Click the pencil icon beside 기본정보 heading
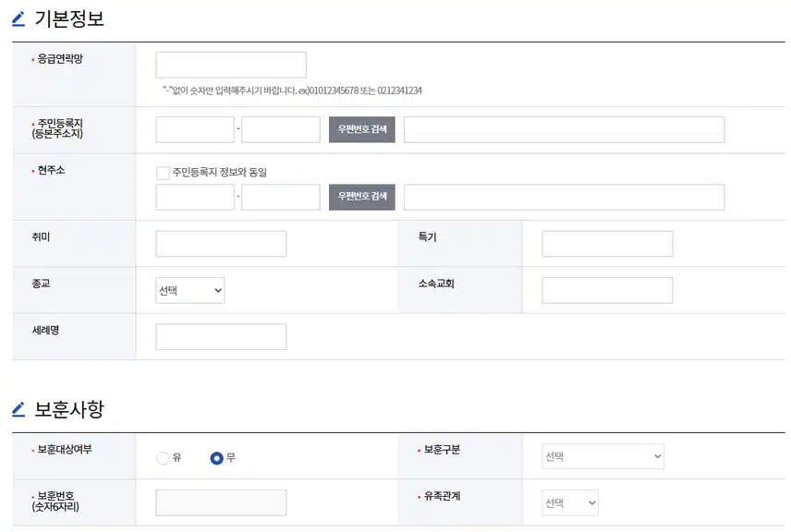Viewport: 791px width, 532px height. click(18, 19)
